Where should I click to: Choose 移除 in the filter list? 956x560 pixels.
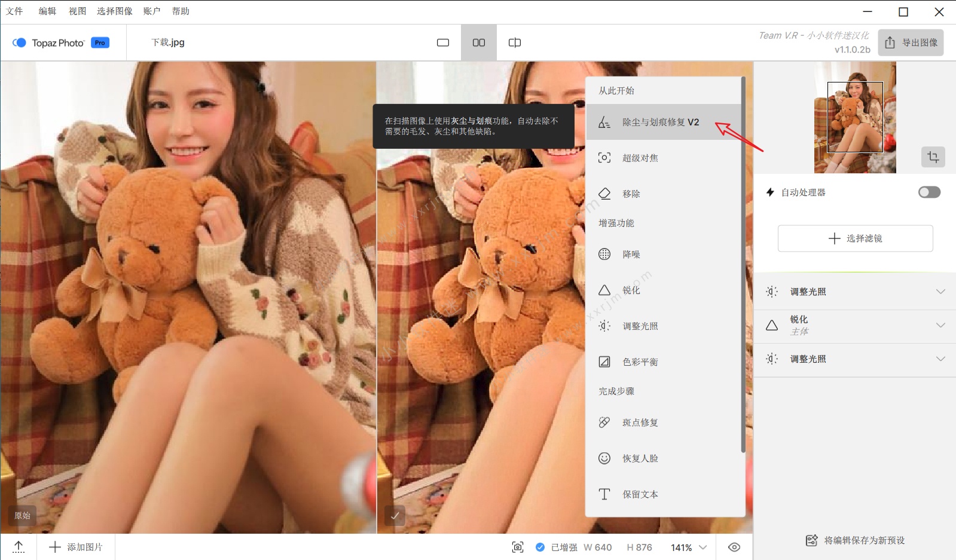click(664, 194)
